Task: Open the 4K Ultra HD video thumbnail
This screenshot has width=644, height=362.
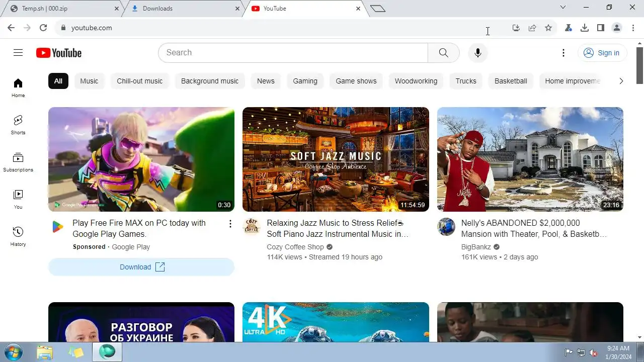Action: 336,322
